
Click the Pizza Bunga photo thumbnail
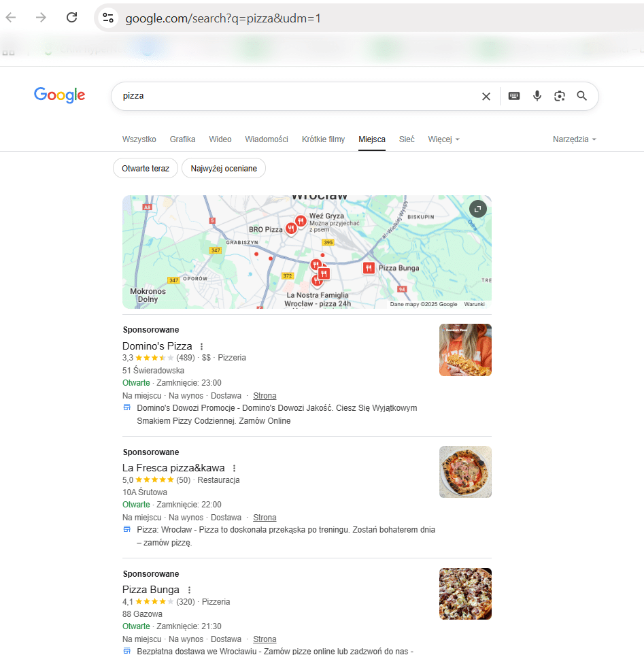(465, 594)
